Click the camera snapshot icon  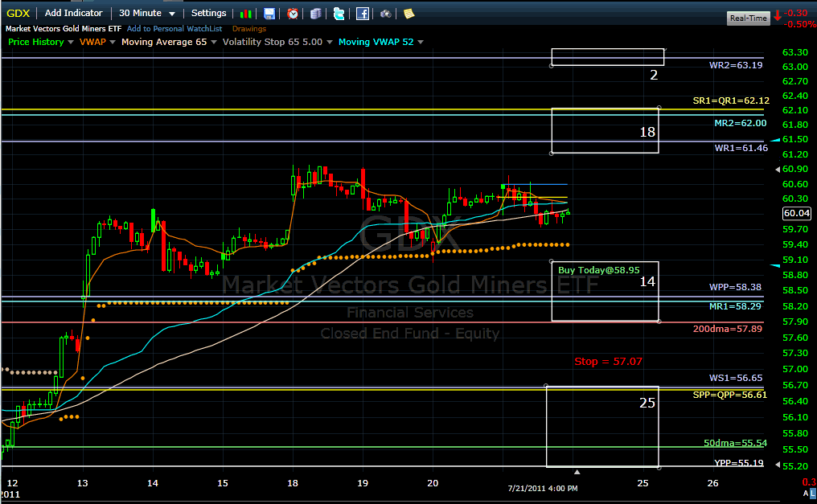pos(385,14)
